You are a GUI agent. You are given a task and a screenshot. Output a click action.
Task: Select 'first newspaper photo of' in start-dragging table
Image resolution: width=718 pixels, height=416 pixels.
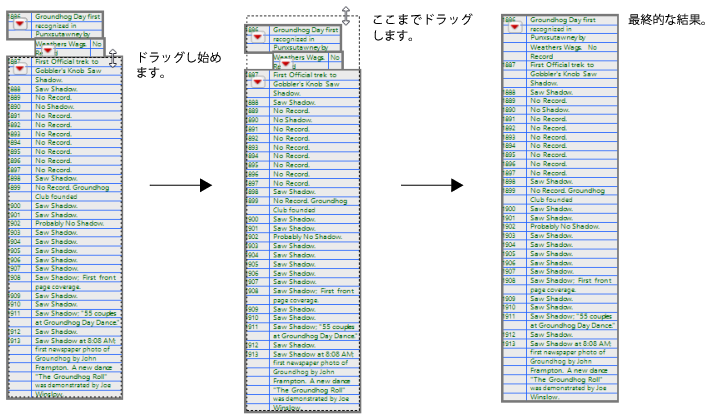[72, 349]
